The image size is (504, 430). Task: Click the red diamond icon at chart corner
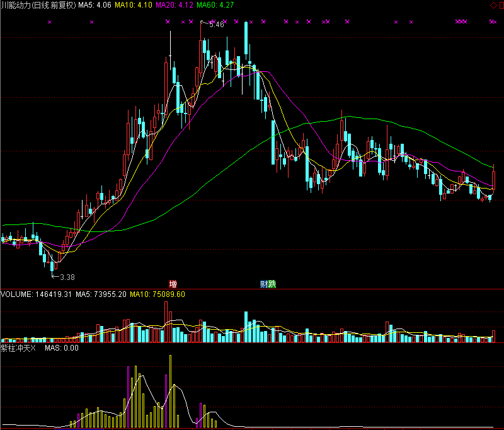(493, 5)
